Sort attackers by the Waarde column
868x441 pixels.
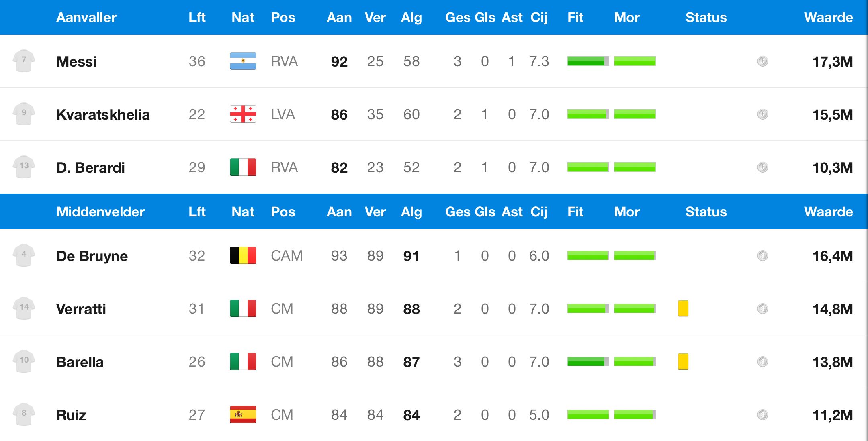tap(828, 18)
